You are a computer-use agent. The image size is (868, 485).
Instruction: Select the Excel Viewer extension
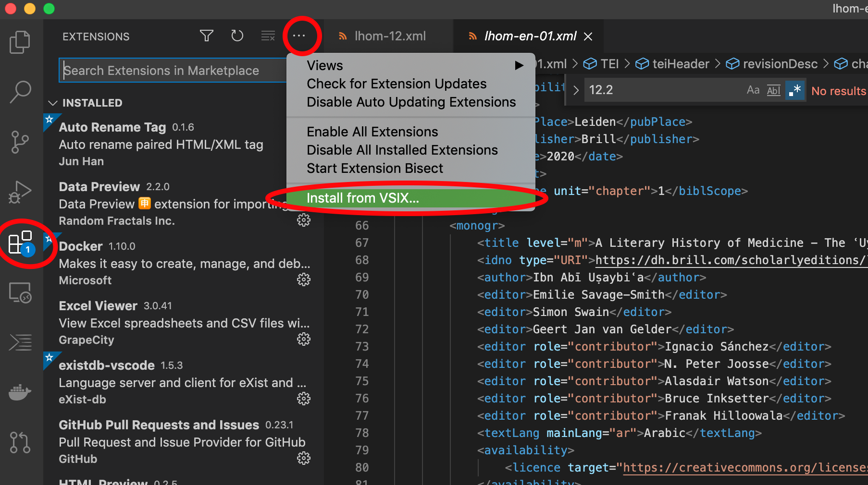pos(183,323)
